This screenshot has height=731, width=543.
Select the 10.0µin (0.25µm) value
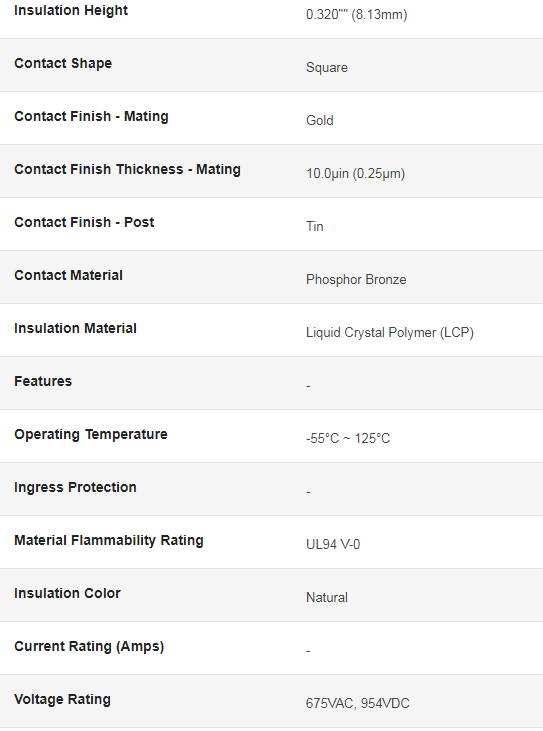click(x=356, y=173)
